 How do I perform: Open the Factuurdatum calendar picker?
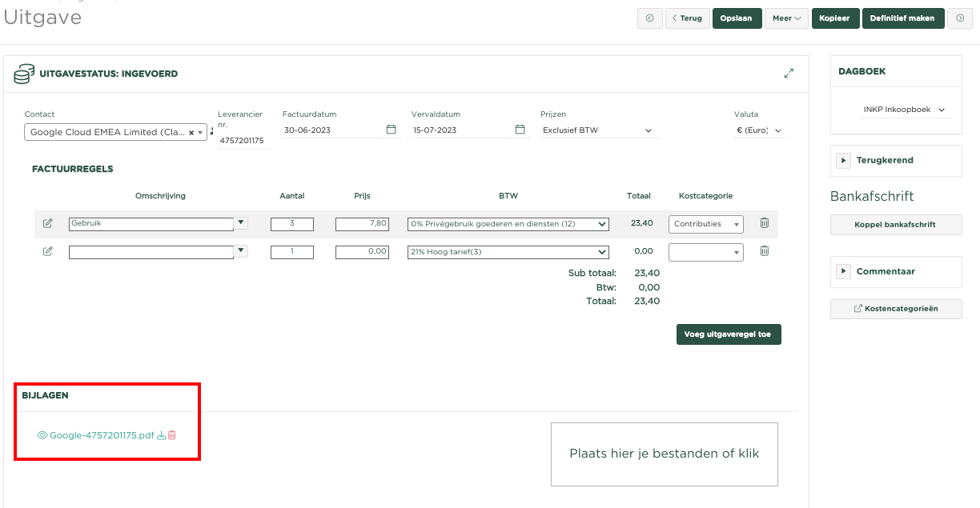point(391,130)
